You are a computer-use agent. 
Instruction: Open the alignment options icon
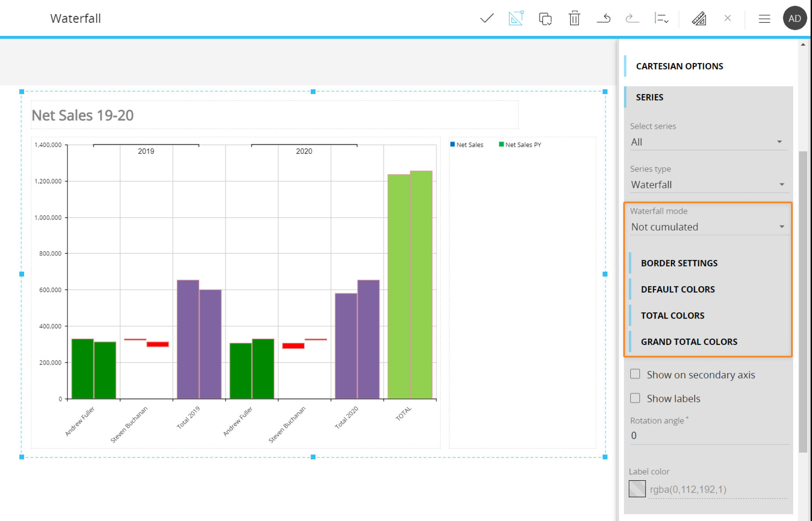[661, 18]
